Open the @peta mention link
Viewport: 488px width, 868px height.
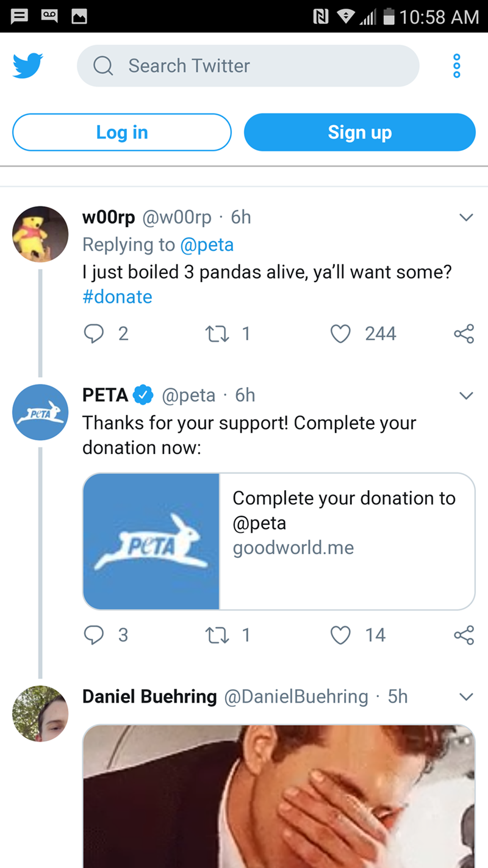(207, 245)
